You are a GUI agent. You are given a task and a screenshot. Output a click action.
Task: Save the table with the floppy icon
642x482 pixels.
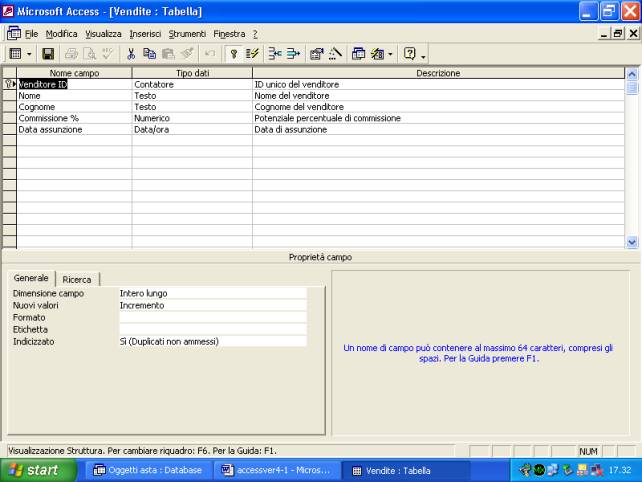click(x=48, y=54)
